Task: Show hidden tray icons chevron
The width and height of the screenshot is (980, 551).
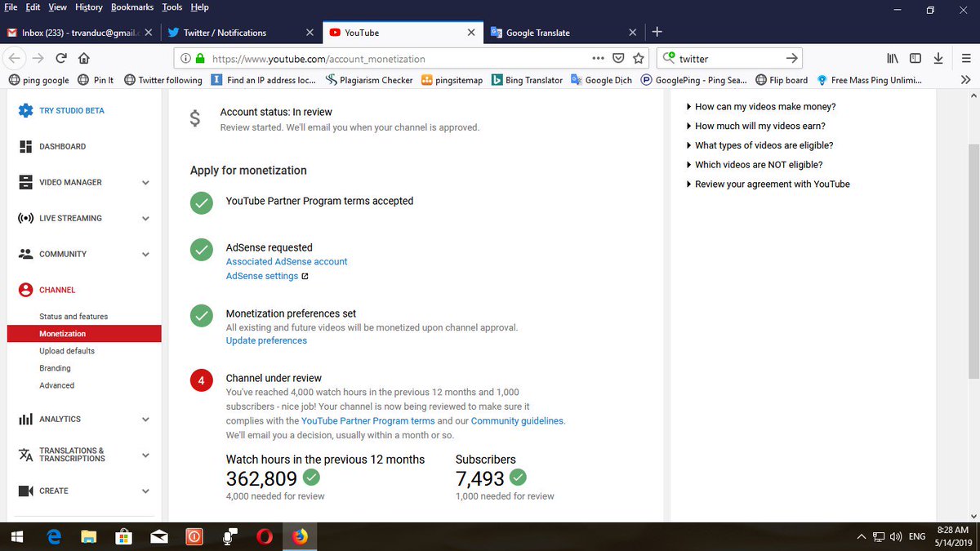Action: [x=862, y=536]
